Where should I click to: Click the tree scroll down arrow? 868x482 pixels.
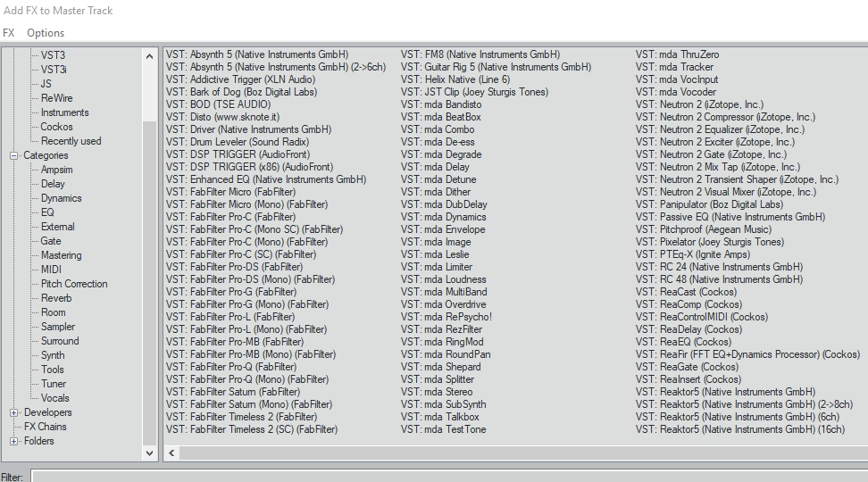pyautogui.click(x=149, y=453)
